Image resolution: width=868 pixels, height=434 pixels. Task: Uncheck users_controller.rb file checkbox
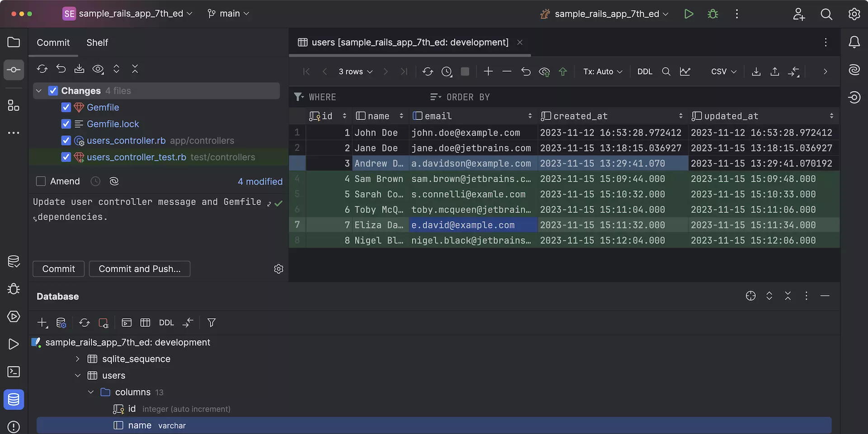pos(66,141)
